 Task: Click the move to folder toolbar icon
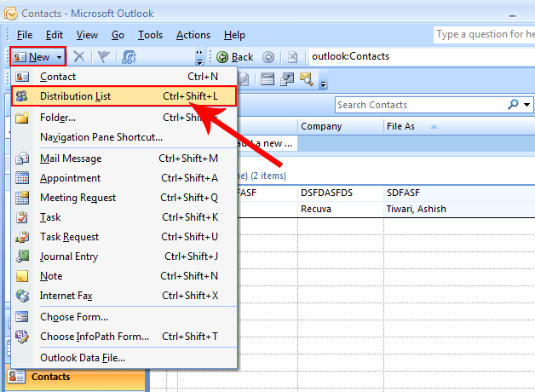point(287,79)
